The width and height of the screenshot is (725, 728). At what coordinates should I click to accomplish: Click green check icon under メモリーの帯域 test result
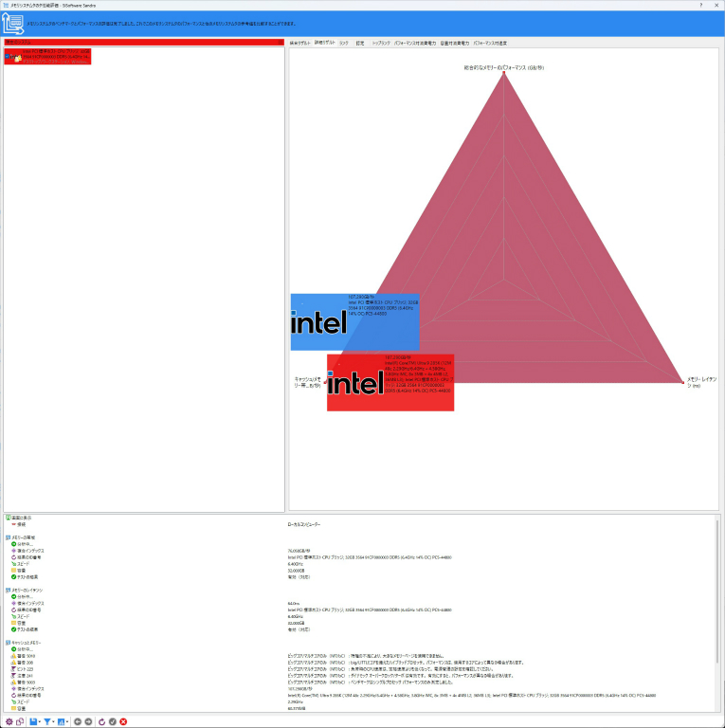pos(14,577)
